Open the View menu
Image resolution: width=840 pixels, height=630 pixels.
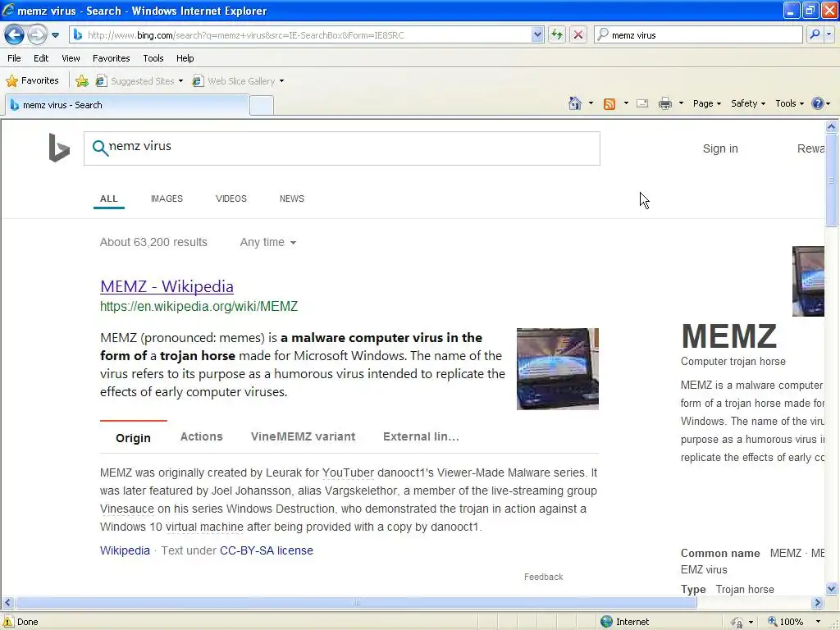(71, 58)
